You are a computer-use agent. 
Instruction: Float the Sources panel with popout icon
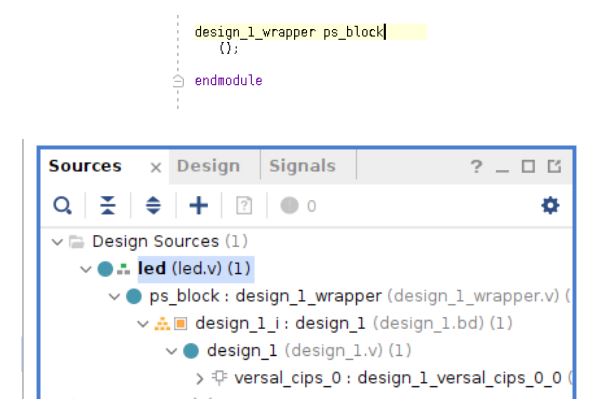(x=554, y=166)
